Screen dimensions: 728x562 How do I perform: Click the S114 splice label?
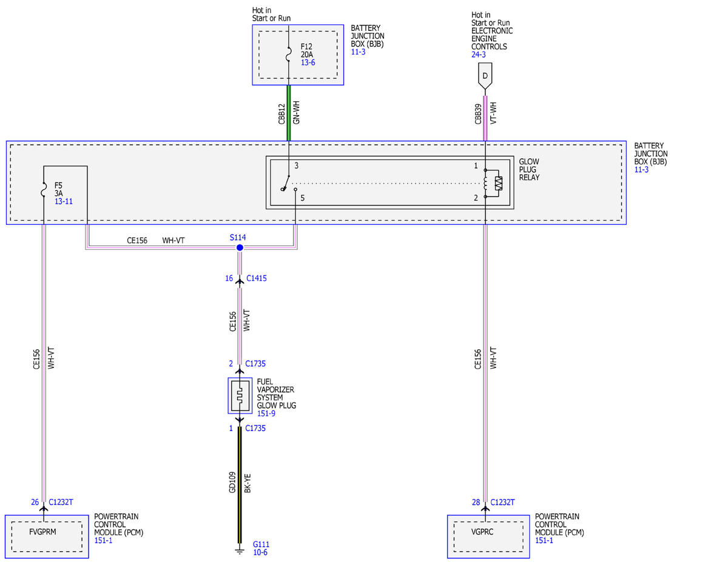point(238,237)
